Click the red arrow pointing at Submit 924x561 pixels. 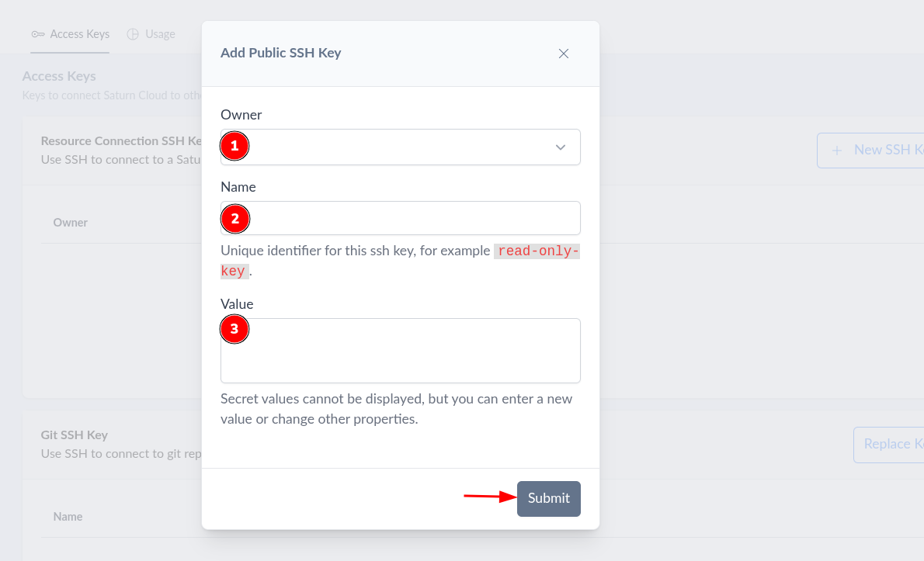487,498
